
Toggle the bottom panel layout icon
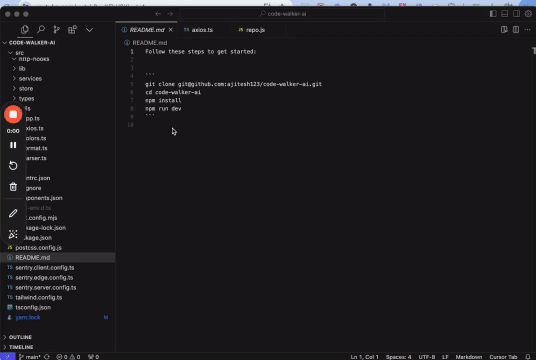tap(505, 14)
